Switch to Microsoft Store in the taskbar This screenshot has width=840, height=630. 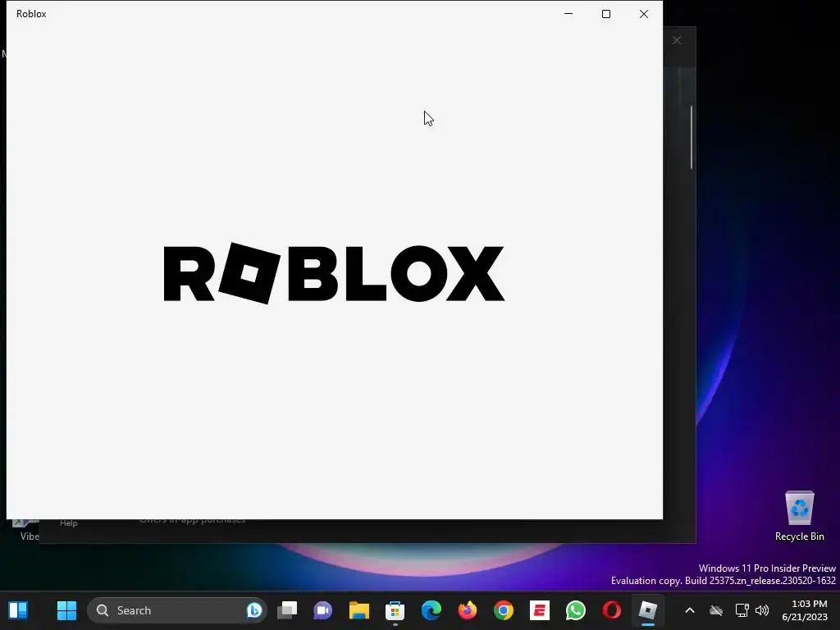pos(395,610)
